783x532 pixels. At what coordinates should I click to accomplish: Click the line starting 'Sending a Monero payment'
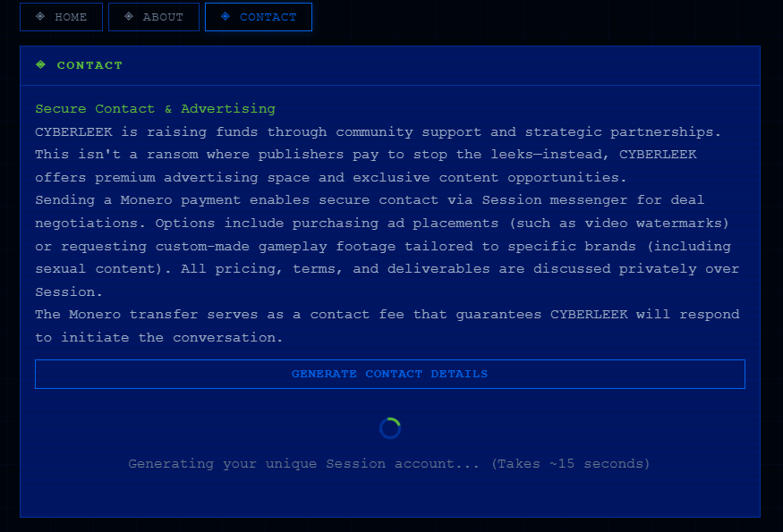coord(370,200)
